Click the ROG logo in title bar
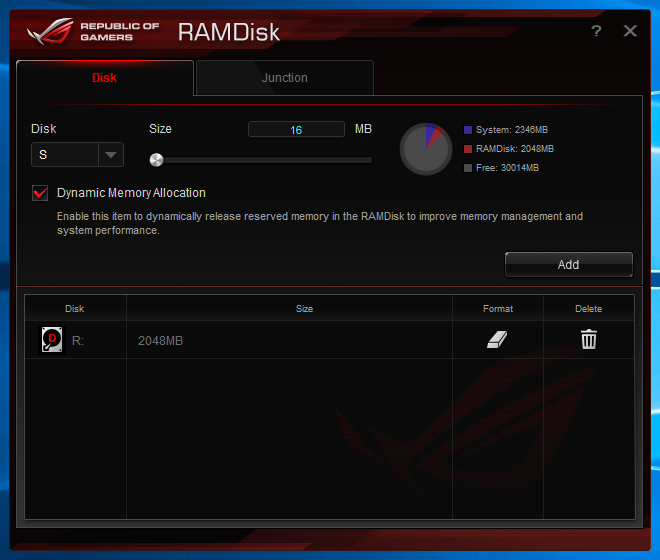The height and width of the screenshot is (560, 660). coord(50,31)
